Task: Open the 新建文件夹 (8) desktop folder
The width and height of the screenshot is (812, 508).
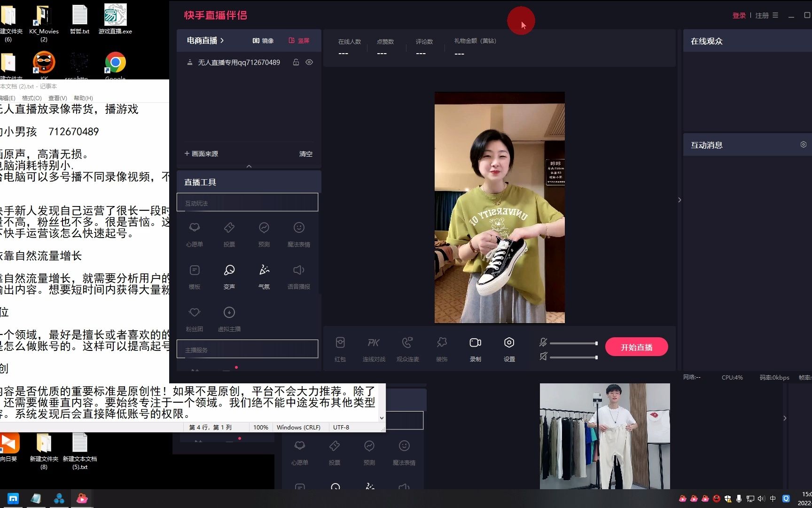Action: coord(44,451)
